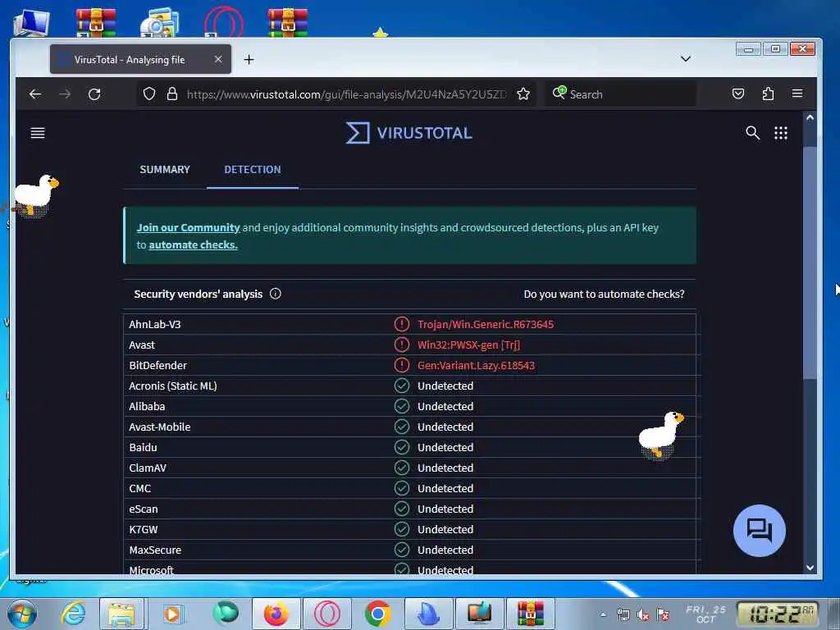
Task: Open the VirusTotal apps grid icon
Action: point(781,133)
